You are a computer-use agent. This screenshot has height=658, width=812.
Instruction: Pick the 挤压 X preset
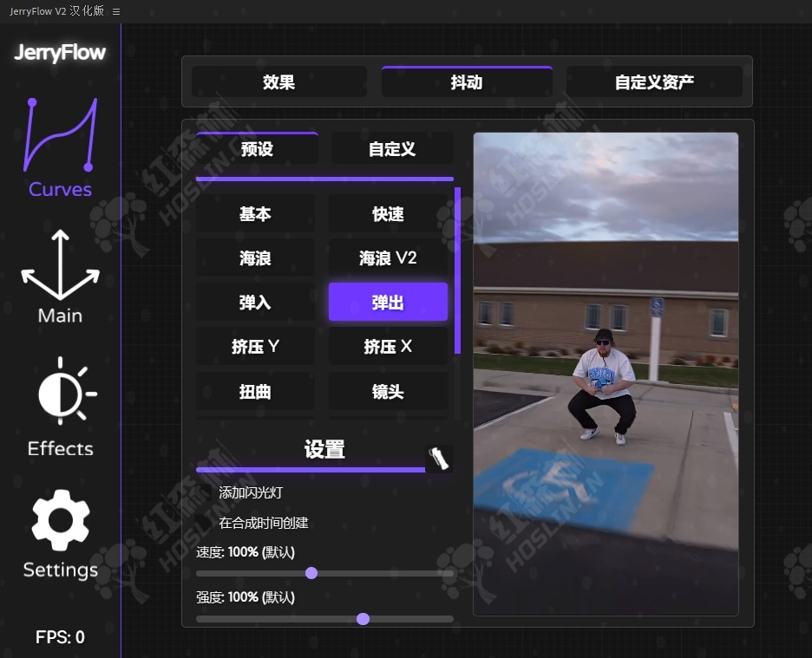pos(388,346)
